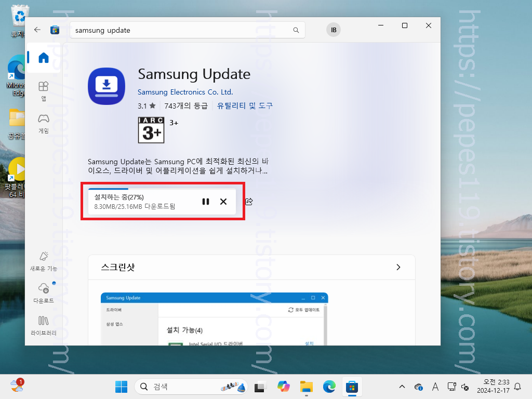Click the OneDrive tray icon

[418, 387]
